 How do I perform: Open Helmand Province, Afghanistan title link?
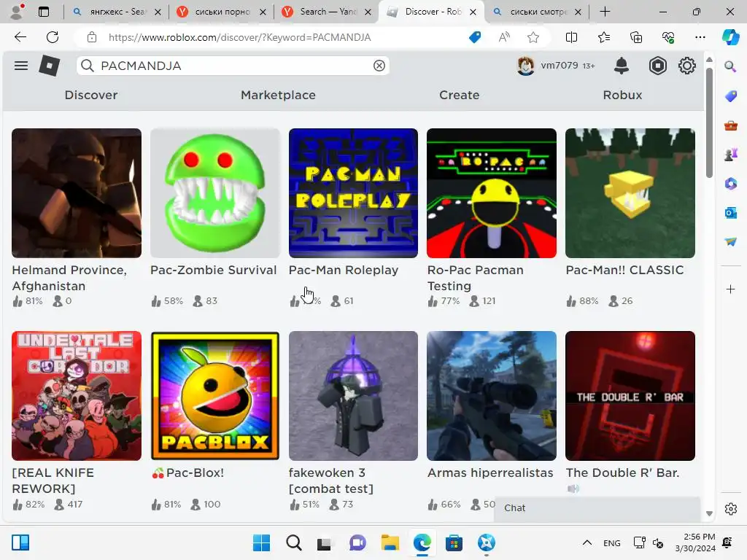click(x=69, y=278)
